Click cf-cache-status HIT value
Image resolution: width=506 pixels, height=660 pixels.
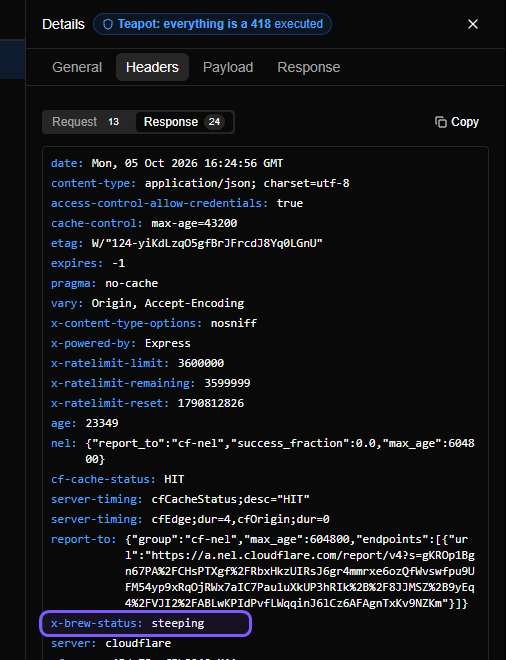pyautogui.click(x=174, y=479)
